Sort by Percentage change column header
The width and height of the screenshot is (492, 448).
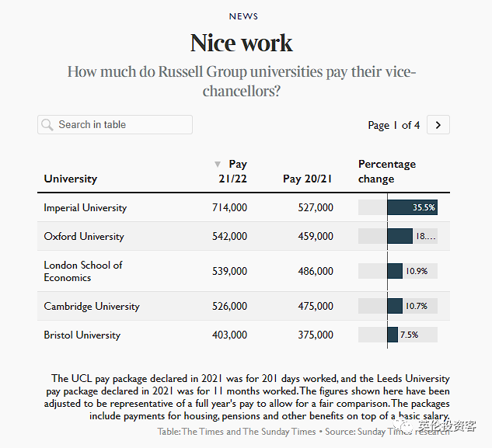[x=386, y=172]
